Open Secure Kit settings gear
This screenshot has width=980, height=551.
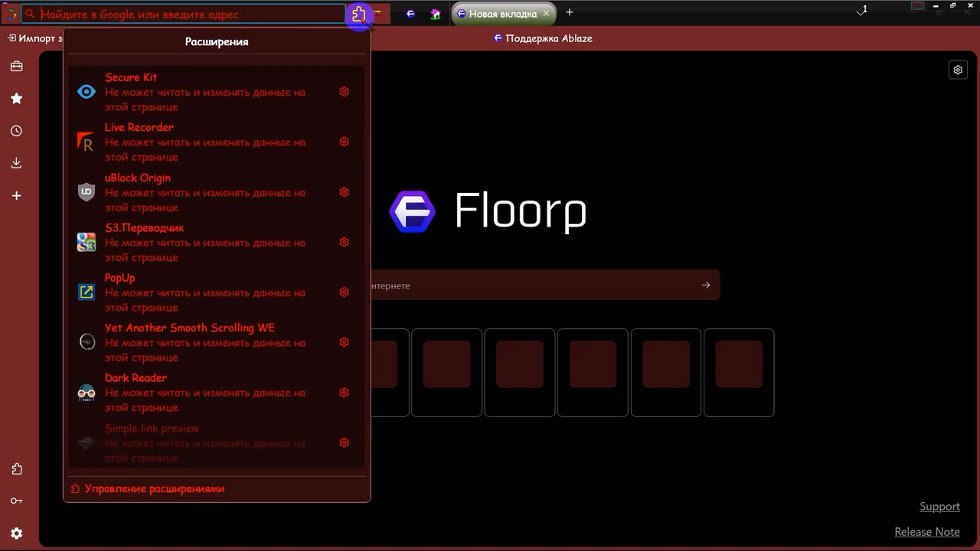pos(345,92)
